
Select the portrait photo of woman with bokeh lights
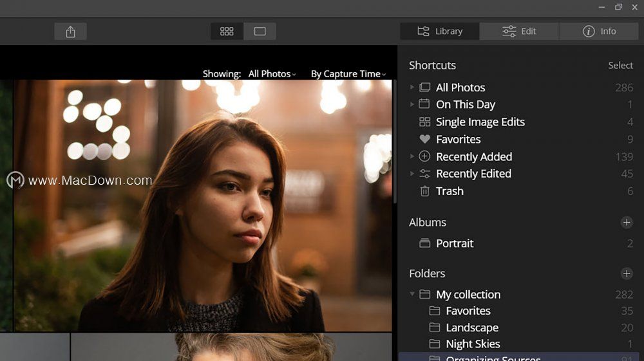pos(203,205)
